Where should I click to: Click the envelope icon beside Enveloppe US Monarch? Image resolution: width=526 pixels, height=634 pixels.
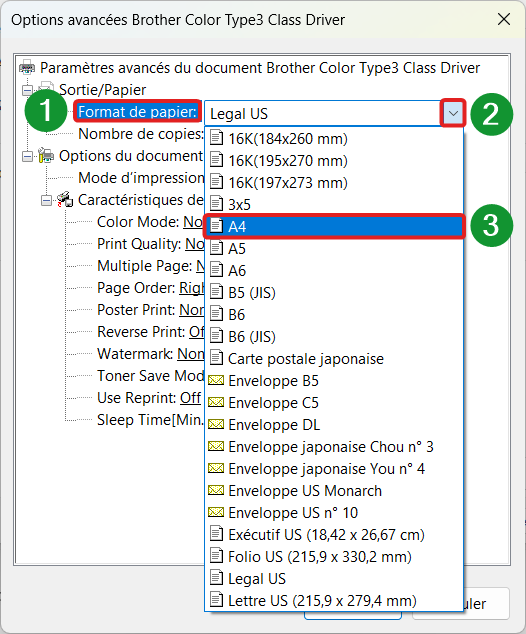[216, 490]
